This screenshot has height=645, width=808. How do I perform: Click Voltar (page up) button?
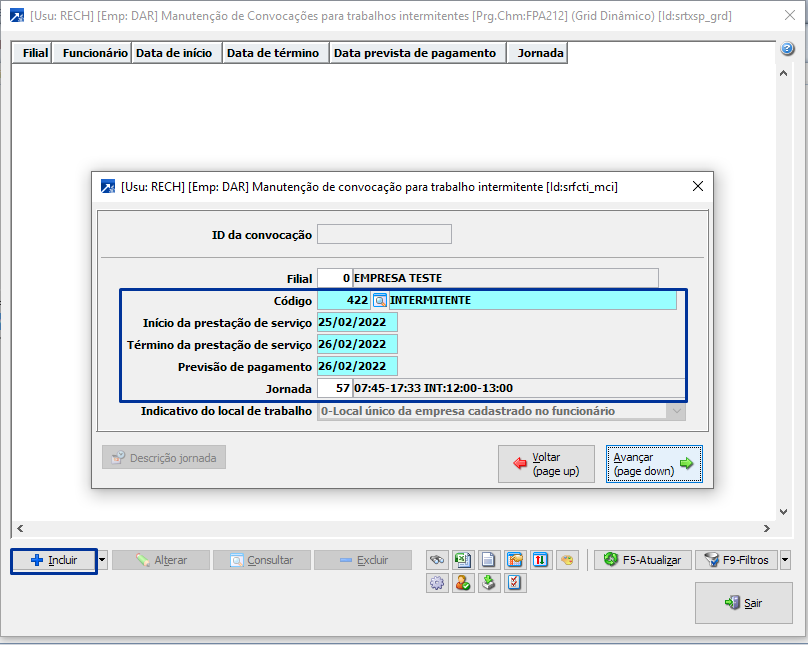point(546,464)
